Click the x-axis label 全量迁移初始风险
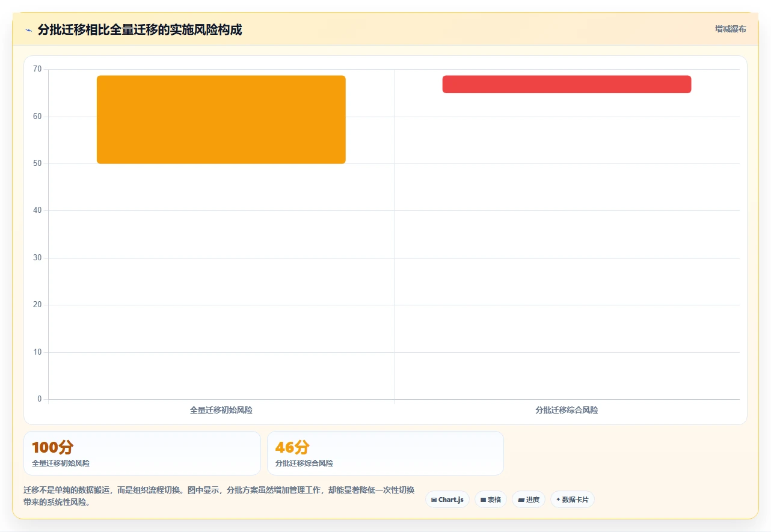771x532 pixels. click(221, 410)
